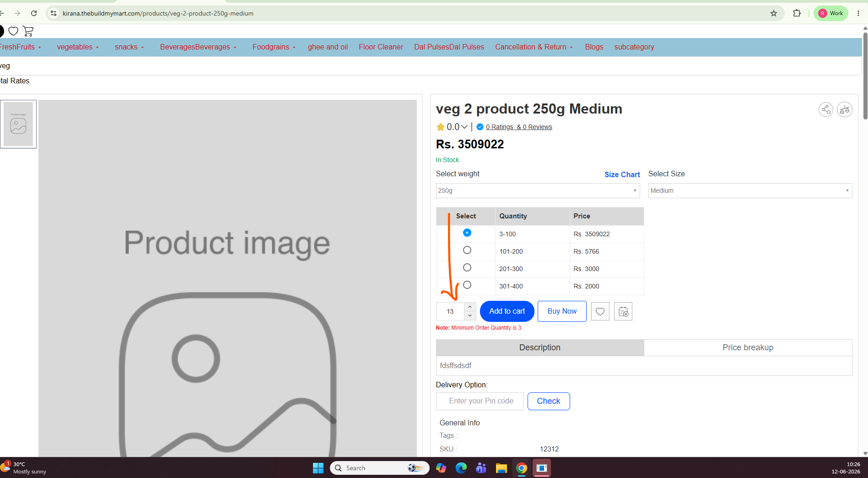Open the Floor Cleaner category
The height and width of the screenshot is (478, 868).
pos(381,47)
